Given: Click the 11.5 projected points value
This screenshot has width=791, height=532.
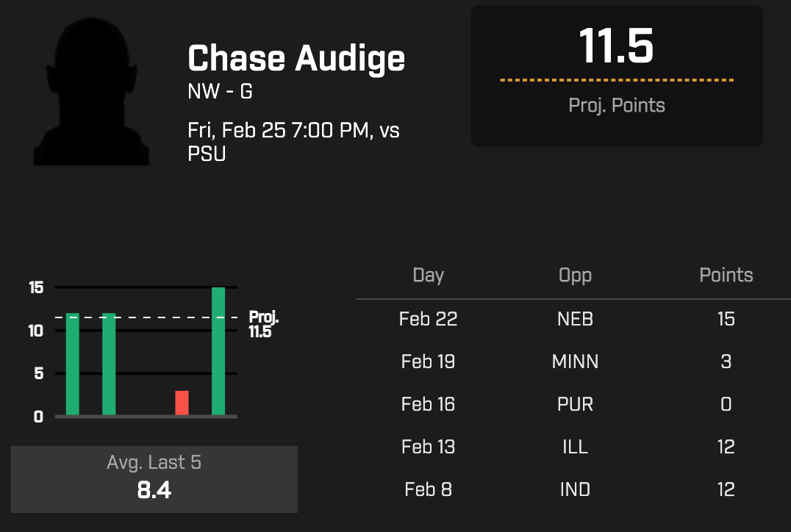Looking at the screenshot, I should [x=616, y=46].
